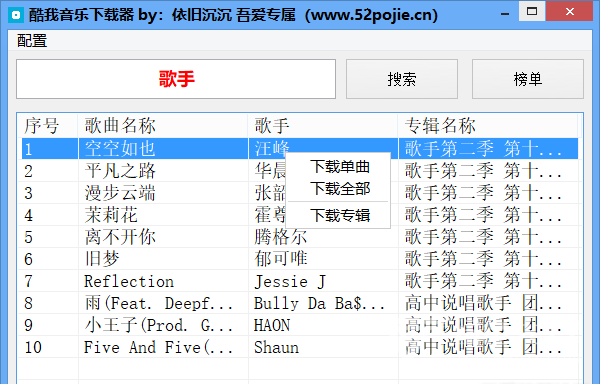Select song Five And Five(...
This screenshot has width=600, height=384.
[159, 347]
